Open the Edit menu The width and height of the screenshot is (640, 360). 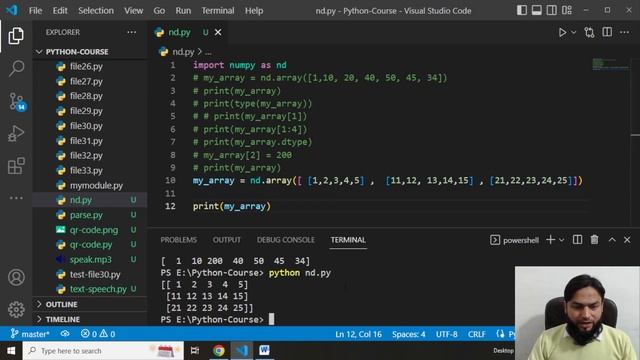(x=60, y=11)
